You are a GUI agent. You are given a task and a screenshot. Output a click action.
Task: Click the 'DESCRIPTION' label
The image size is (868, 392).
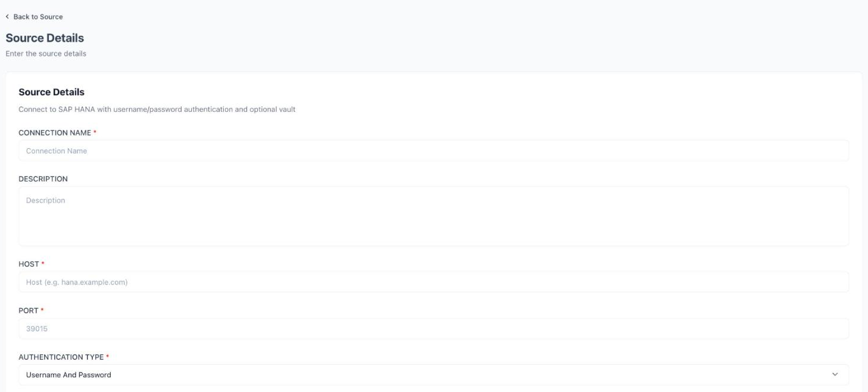click(x=43, y=179)
